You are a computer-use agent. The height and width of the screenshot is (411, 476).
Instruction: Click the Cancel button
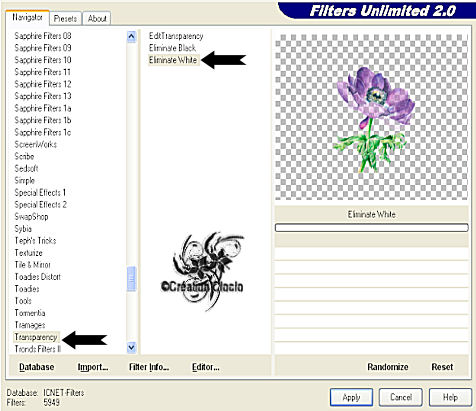point(401,397)
